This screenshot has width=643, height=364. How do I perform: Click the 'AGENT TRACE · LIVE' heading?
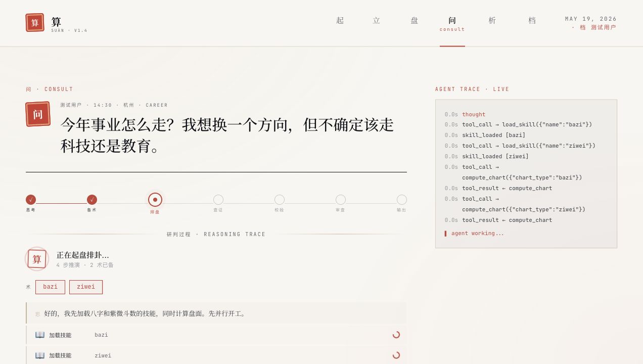(472, 89)
